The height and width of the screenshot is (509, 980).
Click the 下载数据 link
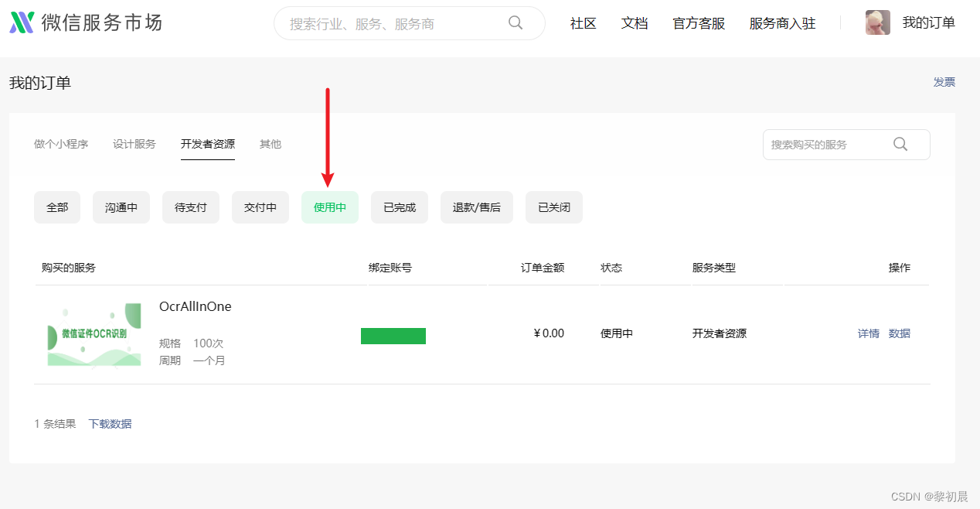[111, 424]
